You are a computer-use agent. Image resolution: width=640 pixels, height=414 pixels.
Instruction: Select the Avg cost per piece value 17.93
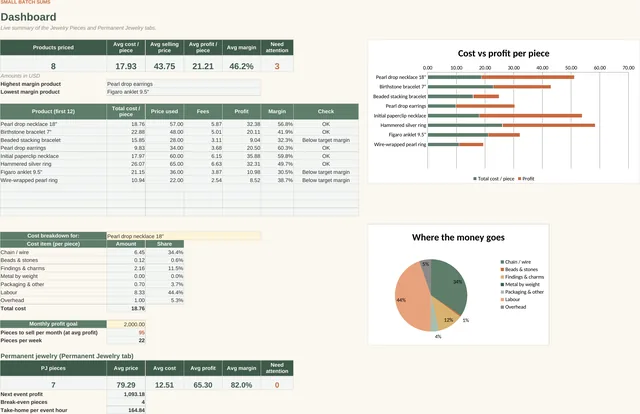126,66
